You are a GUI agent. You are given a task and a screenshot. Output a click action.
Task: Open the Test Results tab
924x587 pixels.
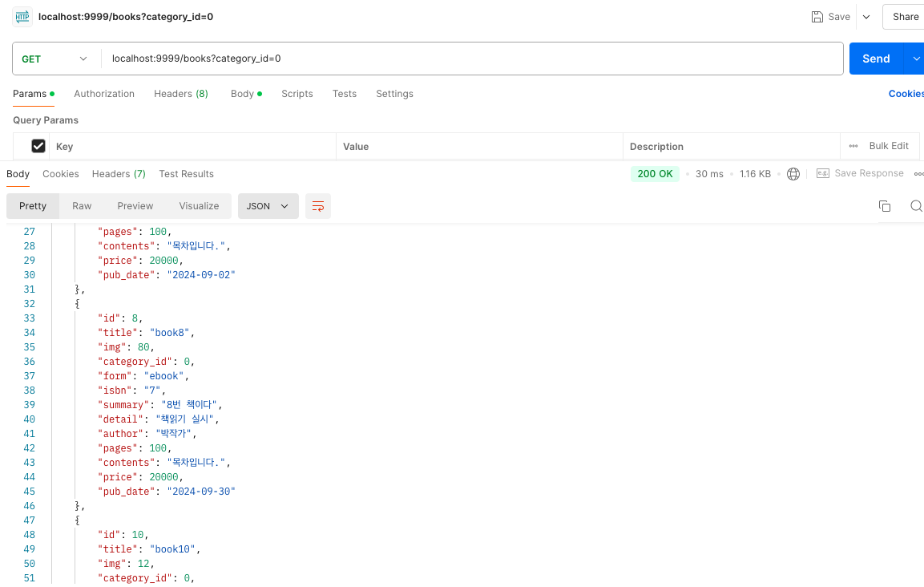click(x=186, y=174)
